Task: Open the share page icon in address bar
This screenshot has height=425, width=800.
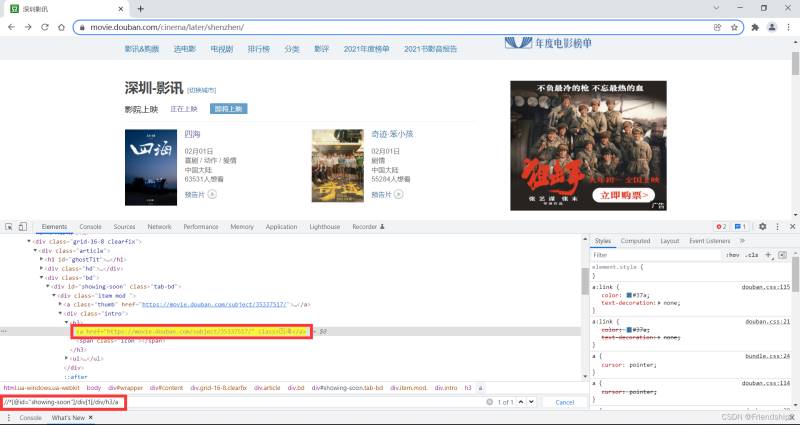Action: click(x=717, y=28)
